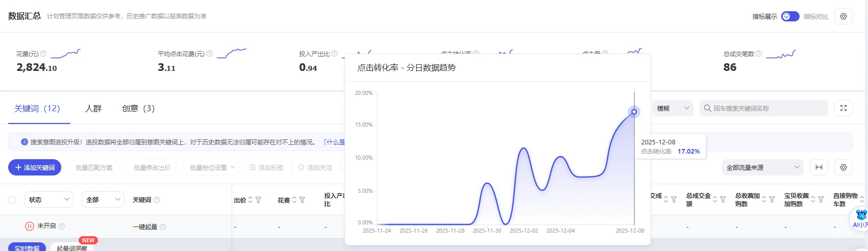
Task: Open the data summary settings gear
Action: 843,16
